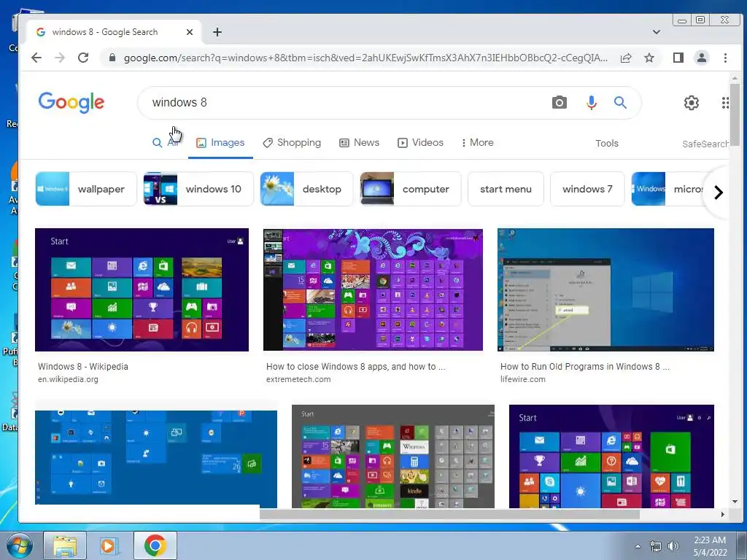
Task: Click the padlock site info icon
Action: pos(112,58)
